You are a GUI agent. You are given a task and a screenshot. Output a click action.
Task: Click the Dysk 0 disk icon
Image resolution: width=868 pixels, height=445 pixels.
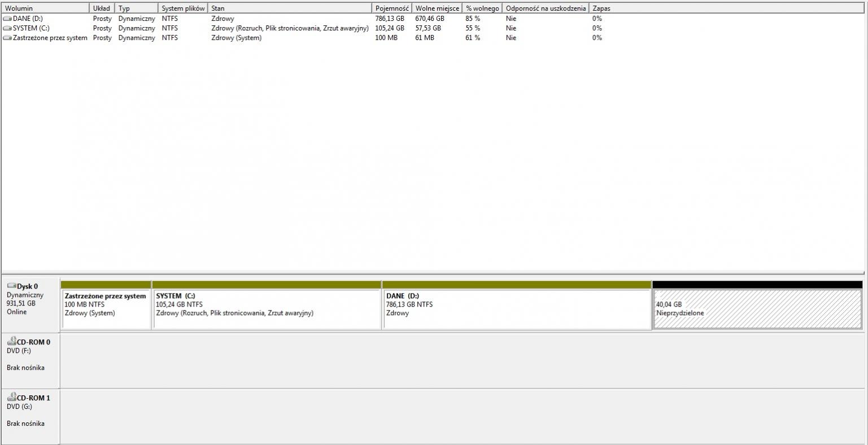click(x=11, y=286)
